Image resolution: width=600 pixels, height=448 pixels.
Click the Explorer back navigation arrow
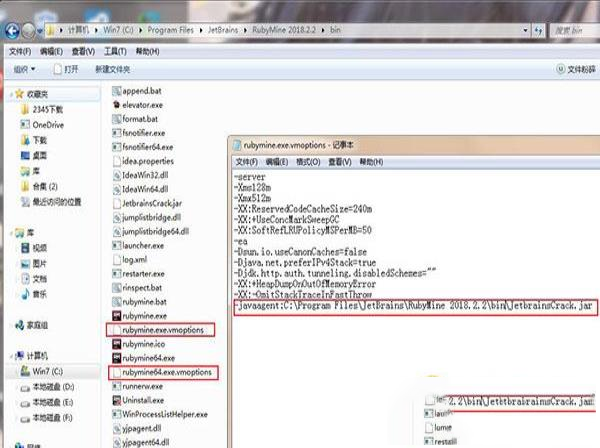click(x=13, y=30)
